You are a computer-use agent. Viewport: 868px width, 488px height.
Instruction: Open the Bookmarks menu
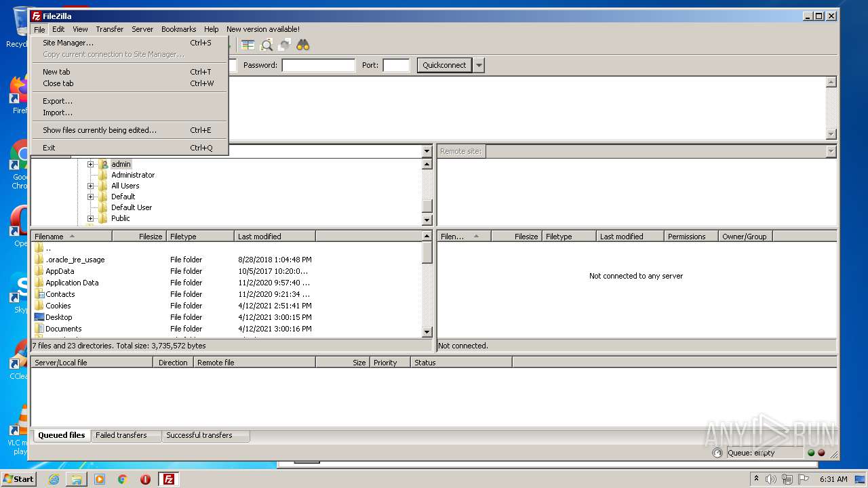click(x=179, y=29)
